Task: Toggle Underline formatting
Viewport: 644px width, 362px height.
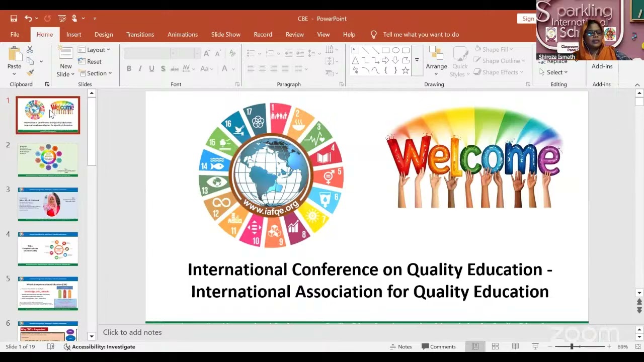Action: coord(151,68)
